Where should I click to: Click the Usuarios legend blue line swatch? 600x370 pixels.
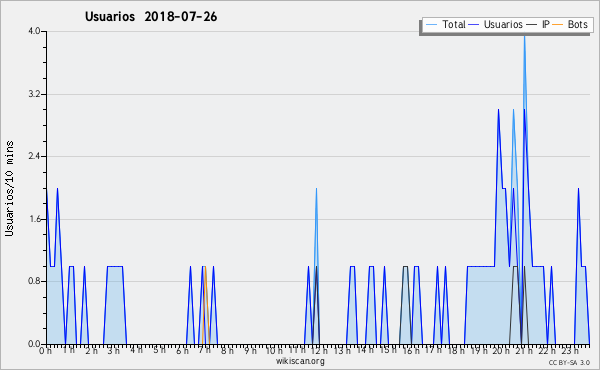click(x=474, y=25)
